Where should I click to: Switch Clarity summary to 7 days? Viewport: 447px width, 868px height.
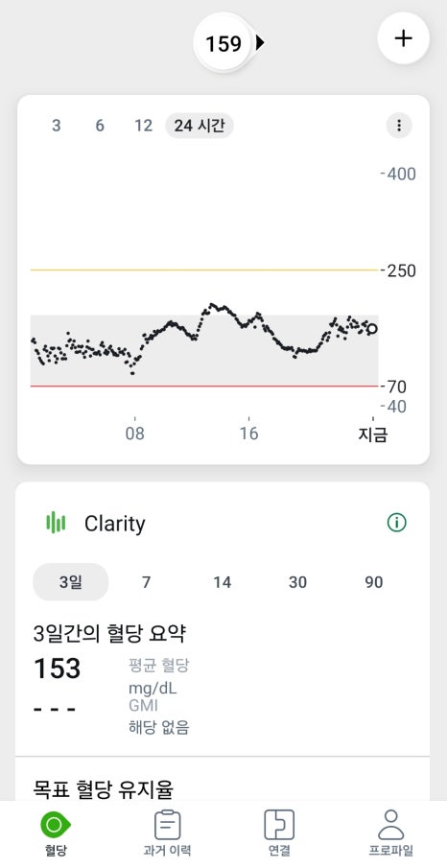click(x=146, y=582)
